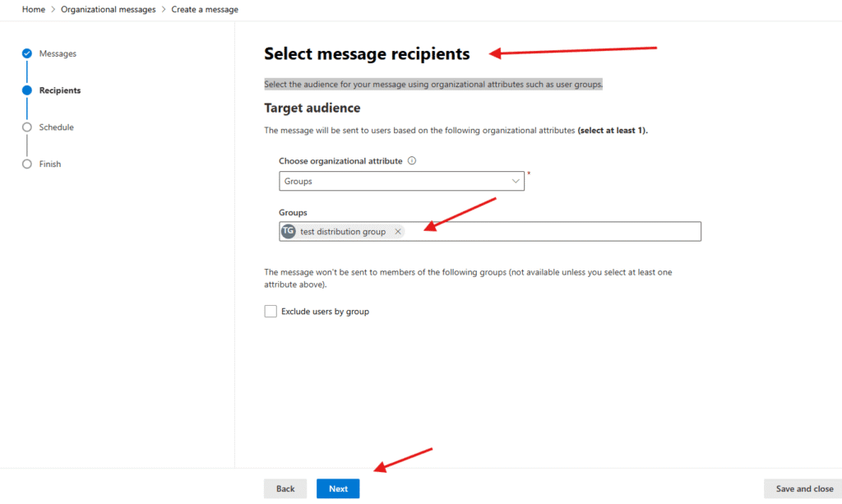Screen dimensions: 842x504
Task: Click the TG avatar in the group chip
Action: tap(288, 232)
